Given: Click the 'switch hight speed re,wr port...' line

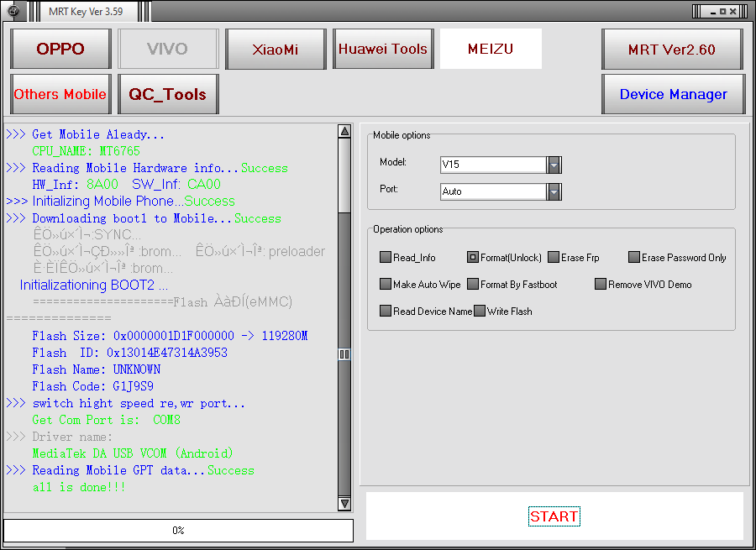Looking at the screenshot, I should pyautogui.click(x=125, y=403).
